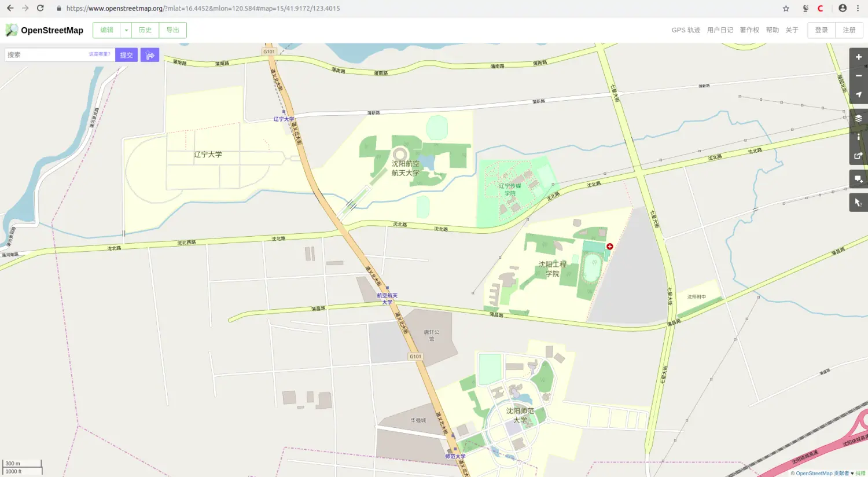Expand the 编辑 editor dropdown arrow
868x477 pixels.
[126, 30]
